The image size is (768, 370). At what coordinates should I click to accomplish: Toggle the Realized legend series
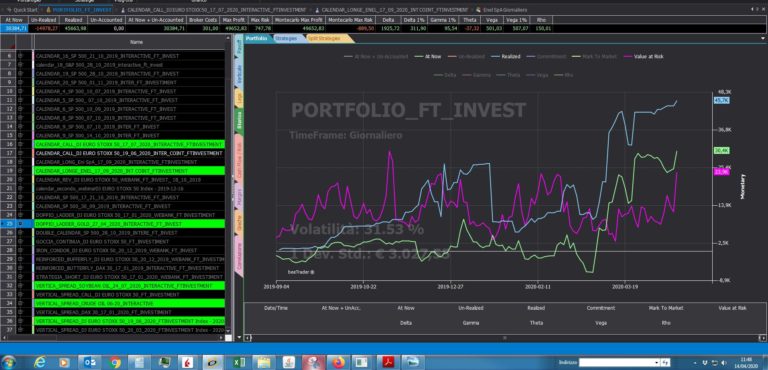[x=506, y=56]
